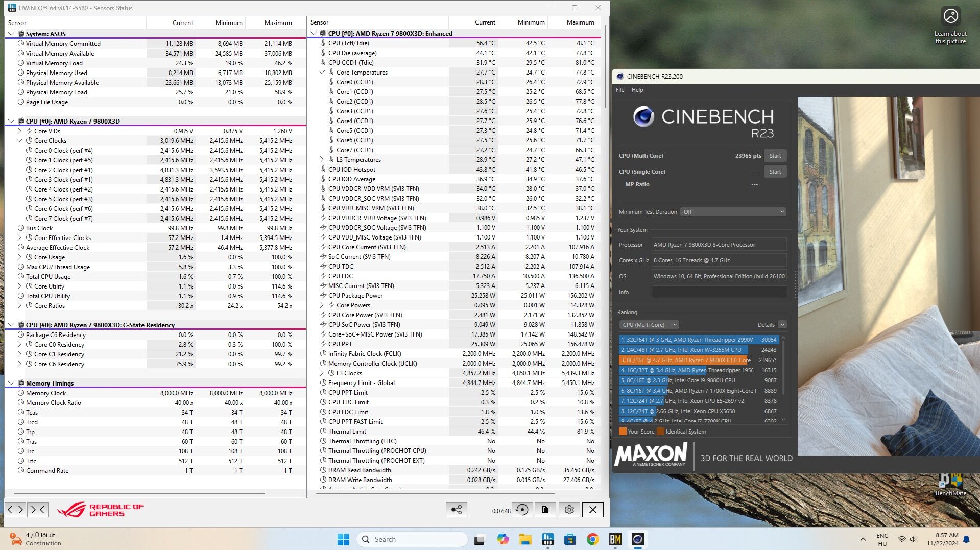Open Microsoft Store from the taskbar
Screen dimensions: 980x550
(x=570, y=539)
